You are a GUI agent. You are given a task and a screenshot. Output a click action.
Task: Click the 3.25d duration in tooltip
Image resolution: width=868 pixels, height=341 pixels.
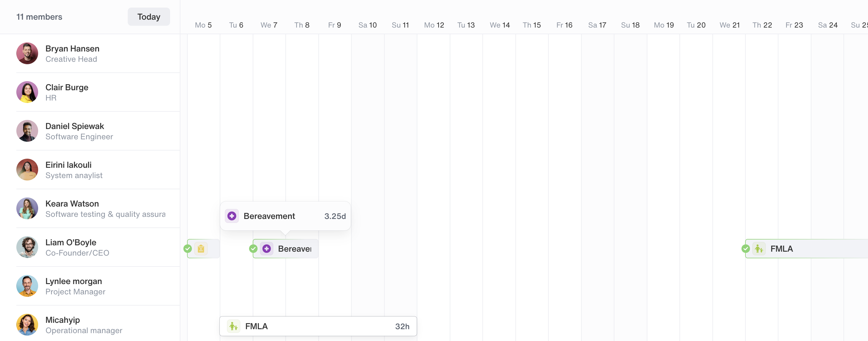tap(335, 216)
